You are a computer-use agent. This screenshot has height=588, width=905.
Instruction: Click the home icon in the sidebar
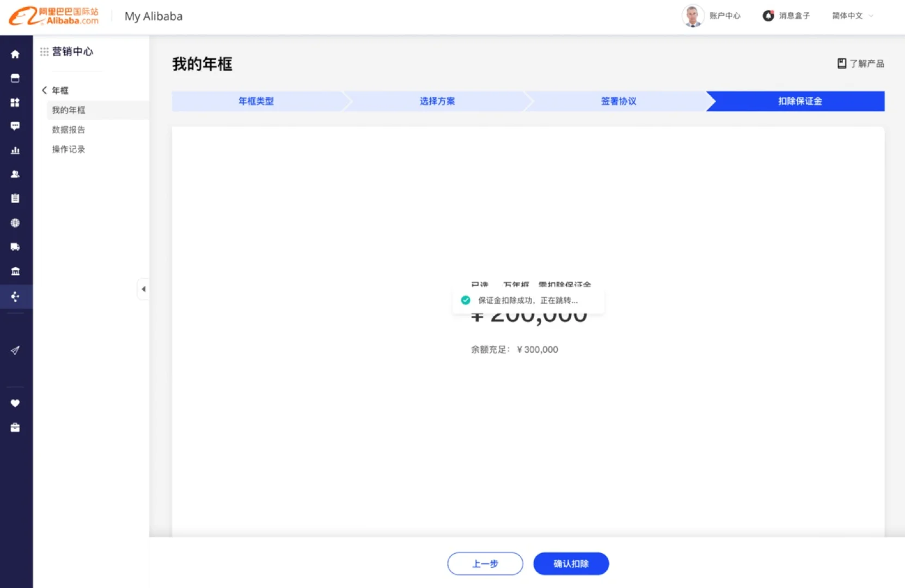[x=15, y=54]
